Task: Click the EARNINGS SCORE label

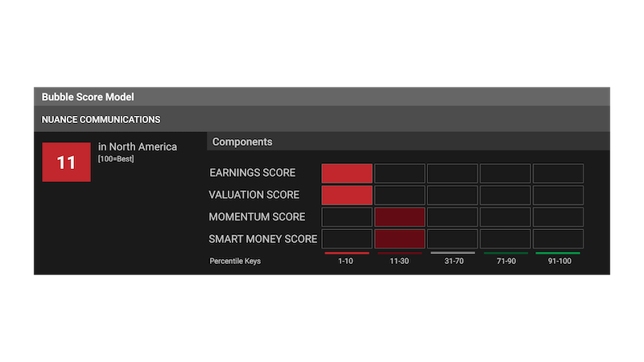Action: [x=253, y=173]
